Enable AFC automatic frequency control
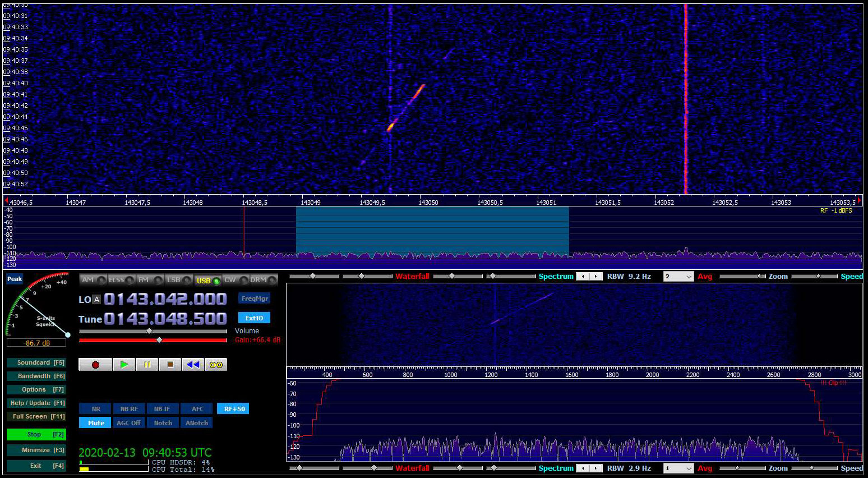 coord(197,409)
